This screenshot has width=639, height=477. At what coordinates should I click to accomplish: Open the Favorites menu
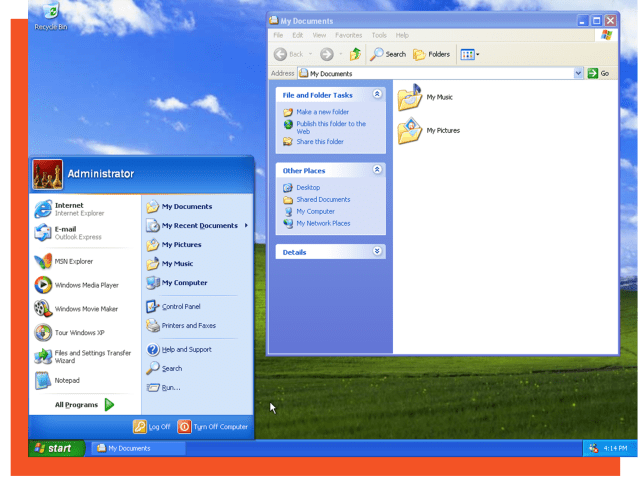[x=348, y=35]
